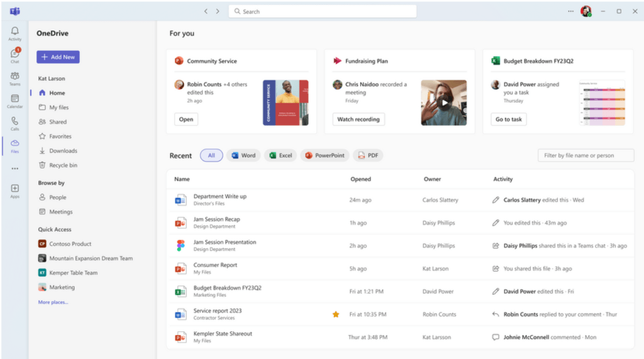Click the Excel icon for Budget Breakdown FY23Q2 row
The width and height of the screenshot is (644, 359).
(180, 292)
